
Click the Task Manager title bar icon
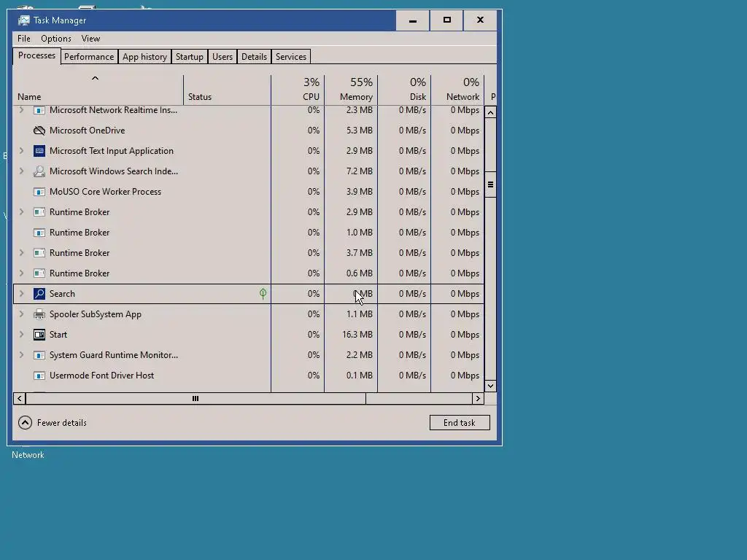(x=23, y=20)
